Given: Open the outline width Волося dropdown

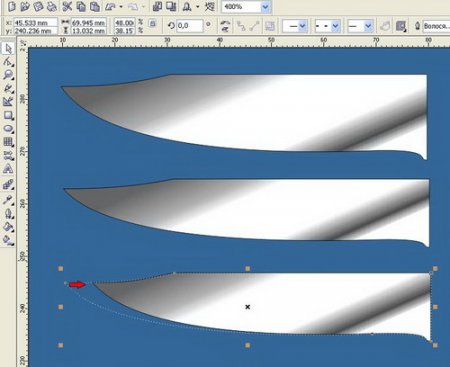Looking at the screenshot, I should pyautogui.click(x=436, y=26).
